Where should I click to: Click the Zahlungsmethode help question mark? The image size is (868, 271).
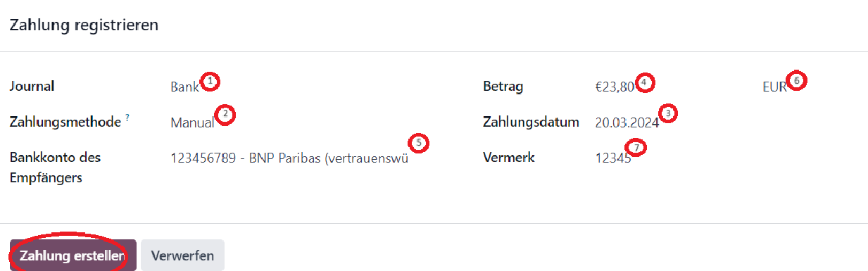(x=127, y=118)
